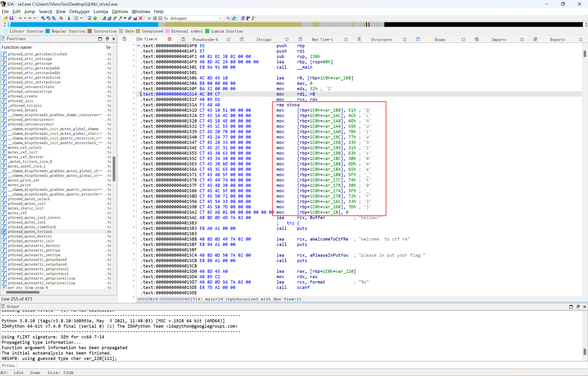This screenshot has width=588, height=376.
Task: Start the process with the play button
Action: tap(149, 18)
